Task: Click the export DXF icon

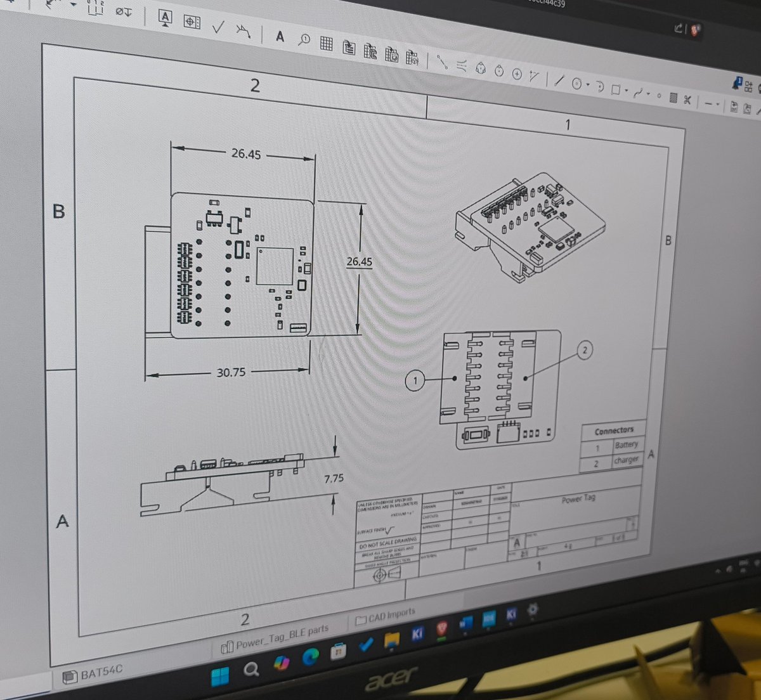Action: [734, 107]
